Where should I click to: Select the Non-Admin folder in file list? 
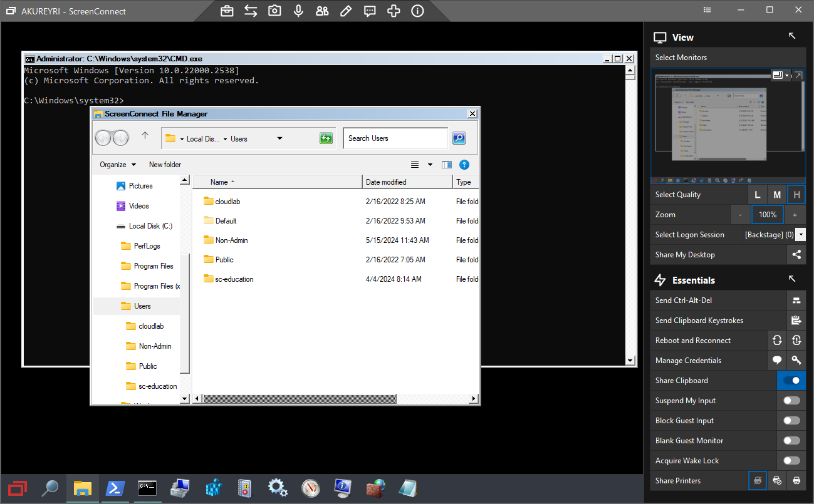click(227, 240)
